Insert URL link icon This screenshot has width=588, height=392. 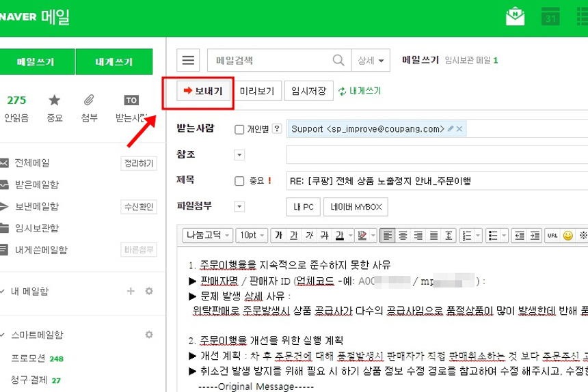[552, 236]
